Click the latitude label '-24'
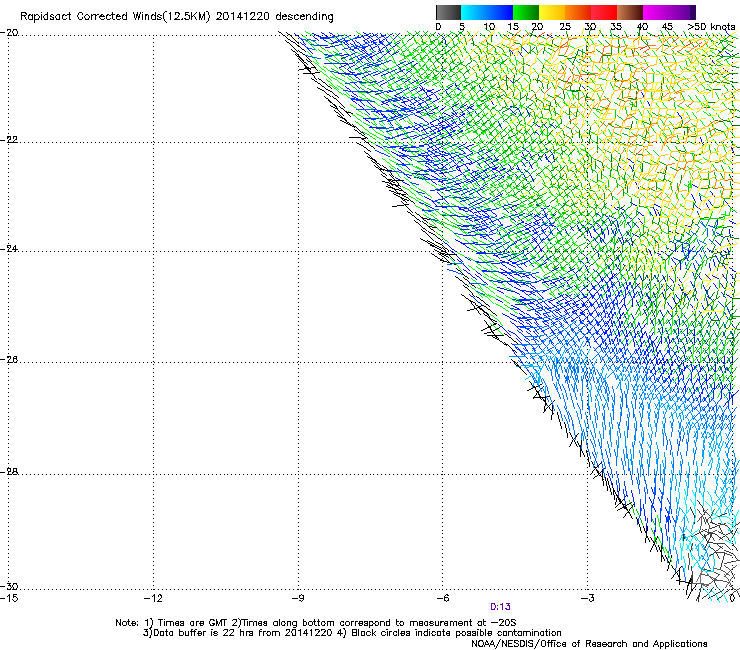The image size is (740, 650). (9, 248)
